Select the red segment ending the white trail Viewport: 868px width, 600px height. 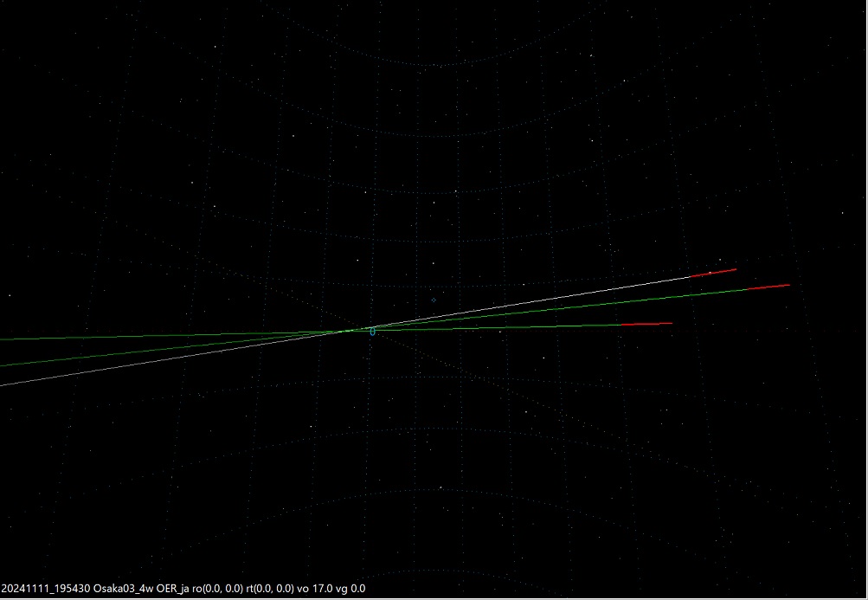(x=714, y=273)
